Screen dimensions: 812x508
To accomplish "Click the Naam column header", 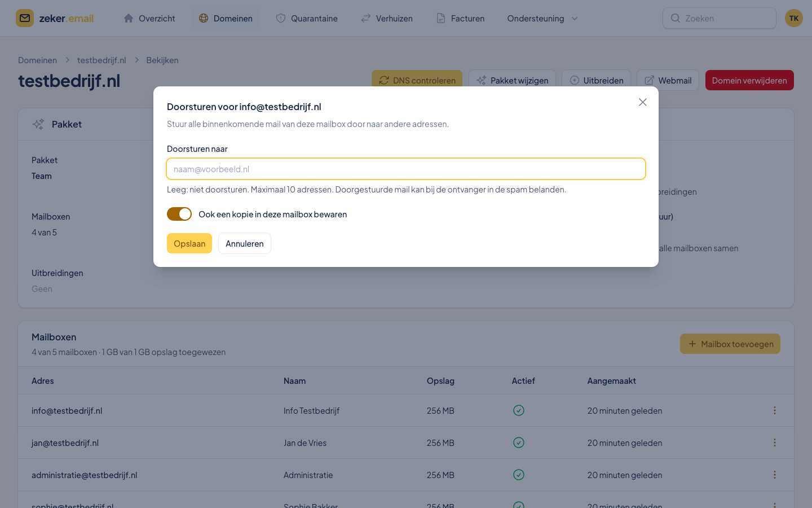I will (295, 380).
